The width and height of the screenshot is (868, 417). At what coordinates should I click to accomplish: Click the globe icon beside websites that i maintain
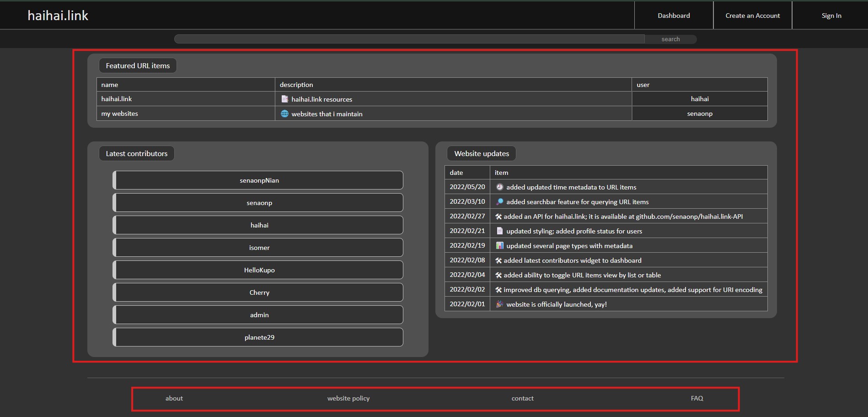(284, 114)
